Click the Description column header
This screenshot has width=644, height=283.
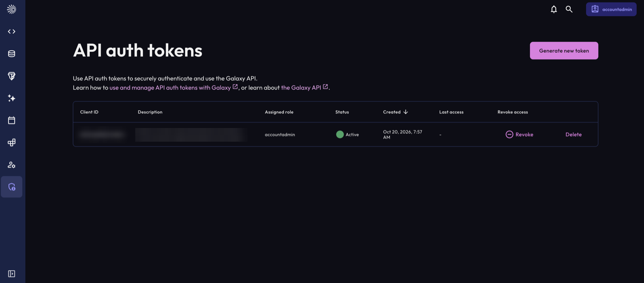150,112
